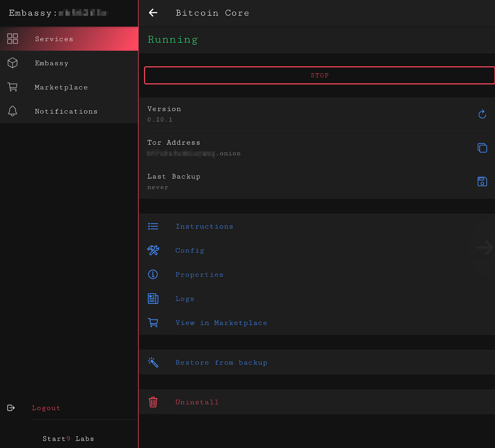
Task: Click the Logout door icon
Action: (11, 408)
